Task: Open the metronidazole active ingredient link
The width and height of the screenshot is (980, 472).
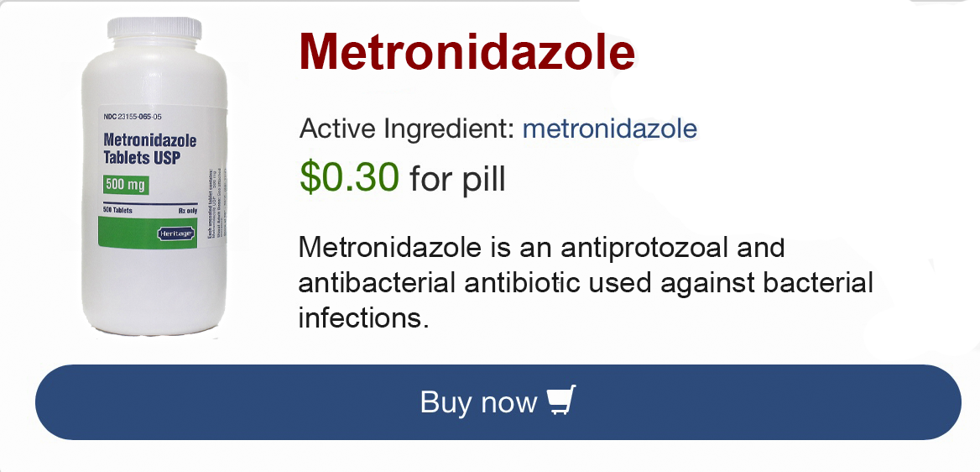Action: 609,128
